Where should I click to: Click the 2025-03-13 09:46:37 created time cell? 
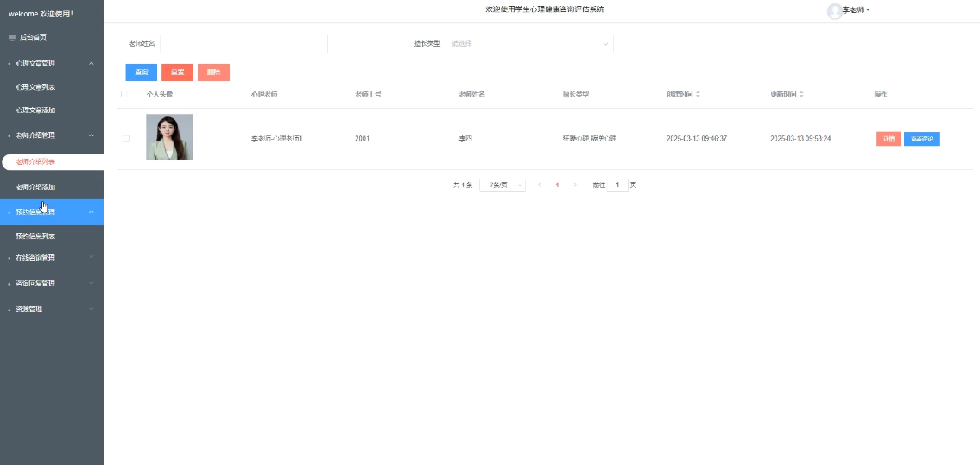697,139
